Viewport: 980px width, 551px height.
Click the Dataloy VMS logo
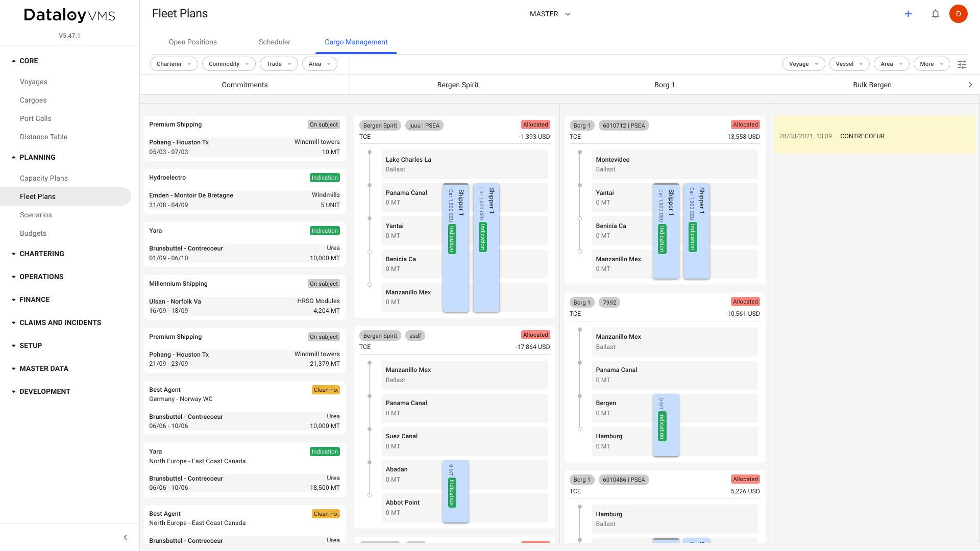coord(69,15)
